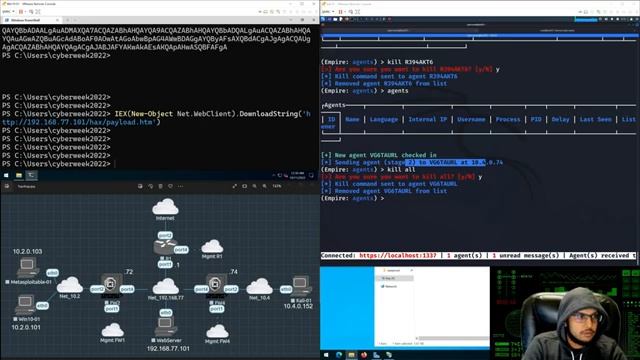Click the zoom out magnifier in topology toolbar

click(255, 186)
